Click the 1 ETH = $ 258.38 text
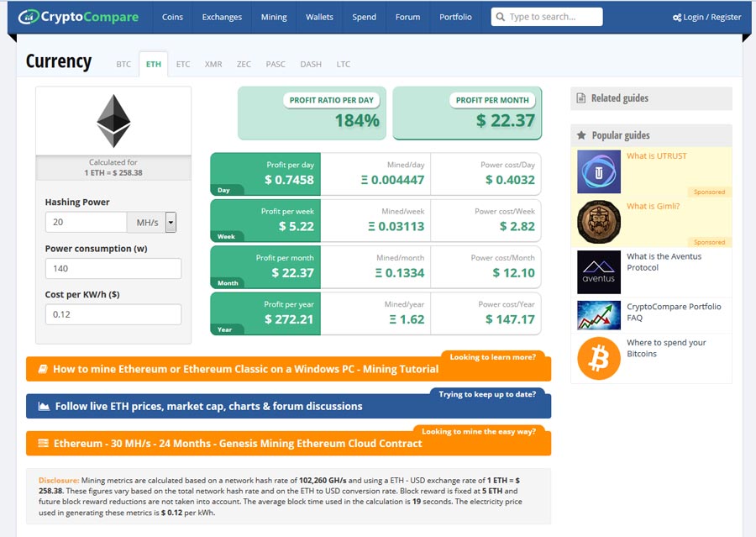Screen dimensions: 756x537 point(113,173)
